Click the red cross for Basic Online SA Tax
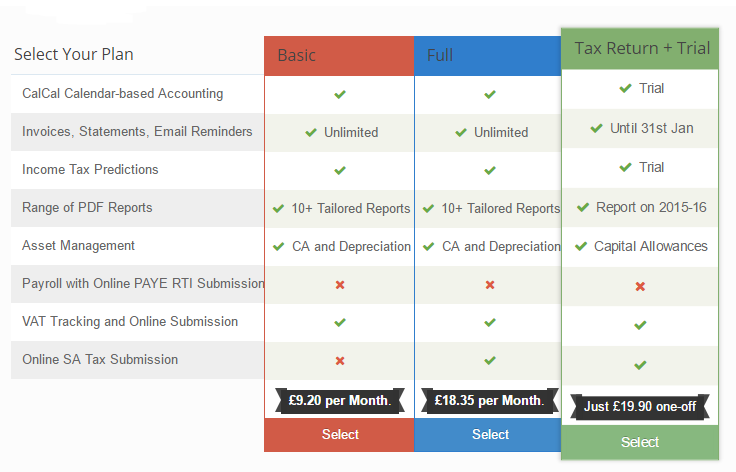 [x=340, y=361]
